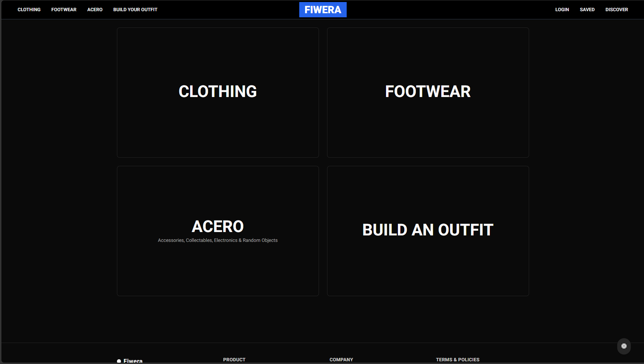Open Build Your Outfit nav link

coord(135,9)
